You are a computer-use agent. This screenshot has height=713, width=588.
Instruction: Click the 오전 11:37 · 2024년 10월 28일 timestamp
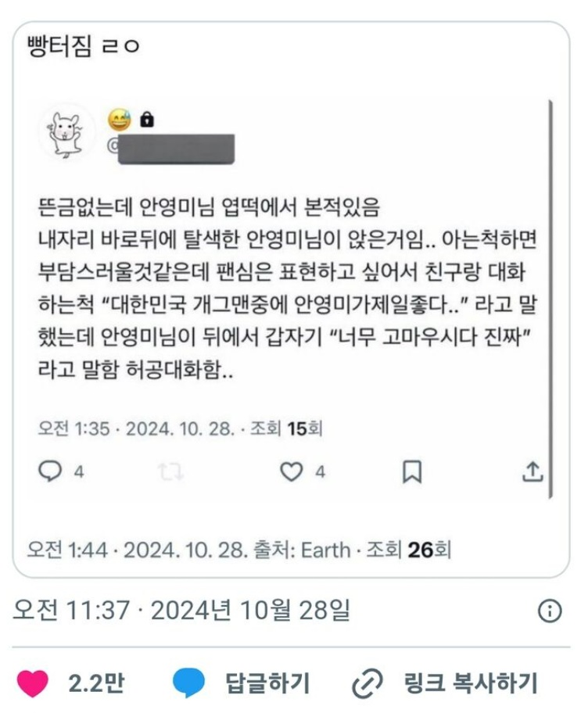point(181,611)
